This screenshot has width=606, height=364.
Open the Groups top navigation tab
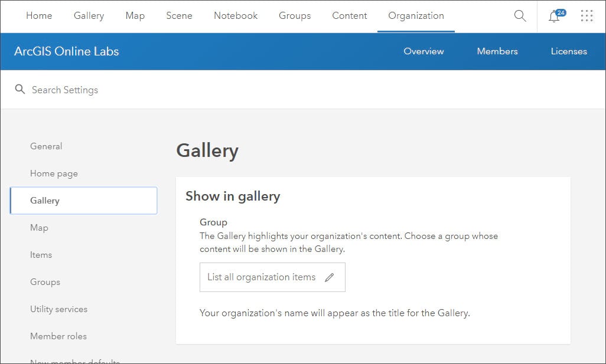tap(295, 16)
